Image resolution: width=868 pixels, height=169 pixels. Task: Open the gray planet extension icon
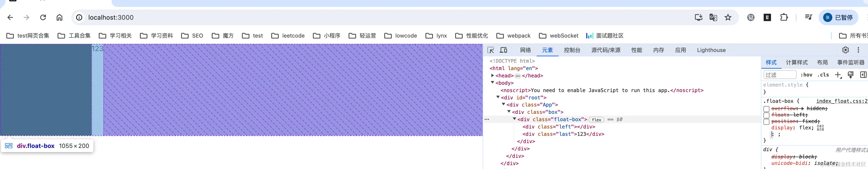point(751,18)
